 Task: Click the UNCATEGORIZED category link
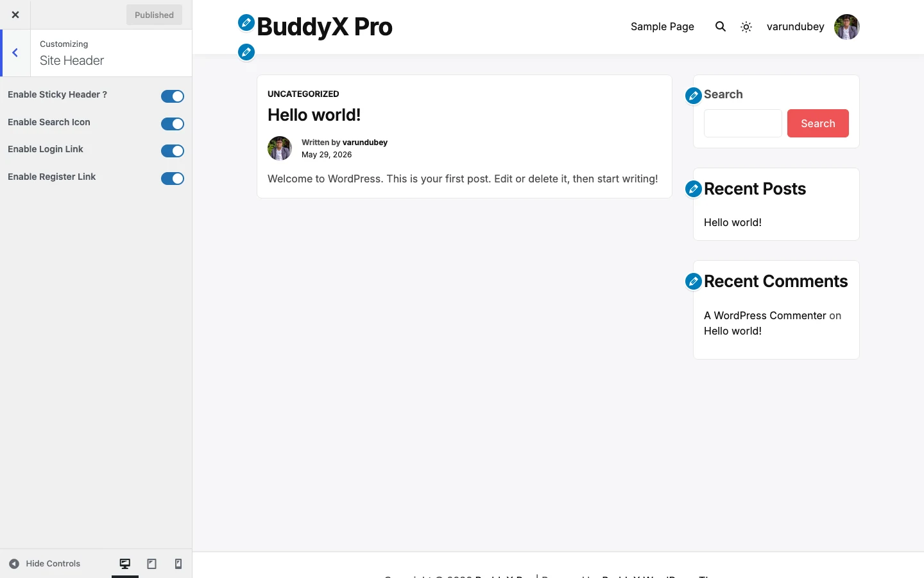click(304, 94)
